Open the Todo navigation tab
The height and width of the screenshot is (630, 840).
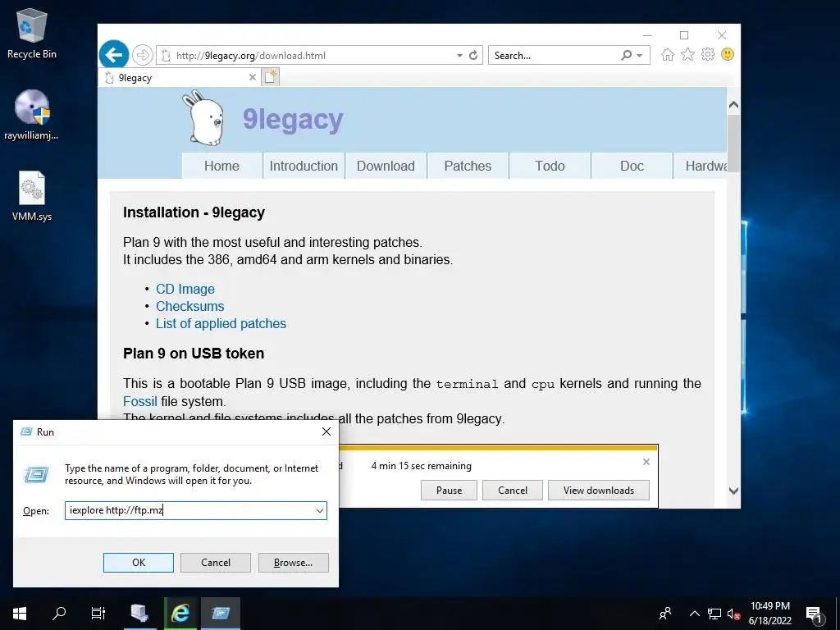pyautogui.click(x=550, y=166)
